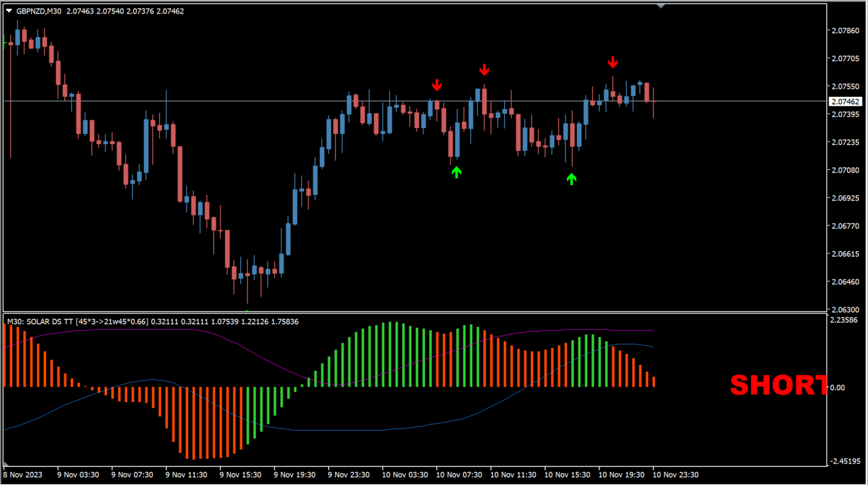Select the current price tag 2.07462
Image resolution: width=868 pixels, height=486 pixels.
coord(845,102)
